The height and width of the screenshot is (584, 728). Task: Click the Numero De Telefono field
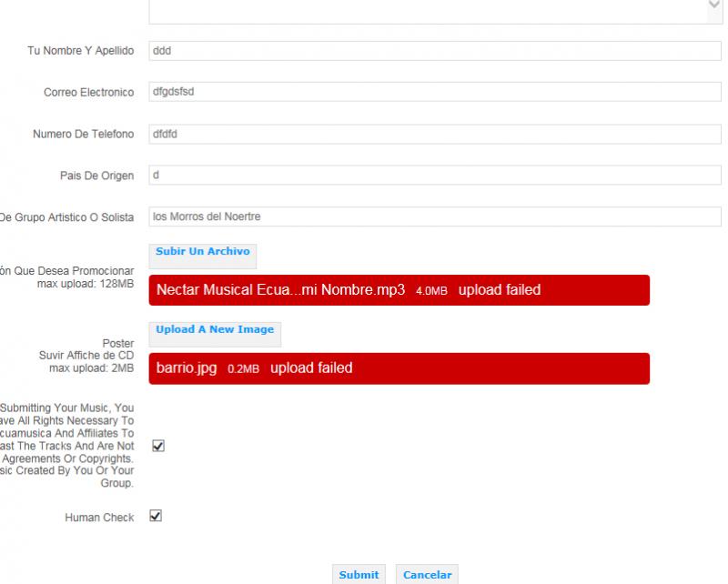(x=435, y=134)
